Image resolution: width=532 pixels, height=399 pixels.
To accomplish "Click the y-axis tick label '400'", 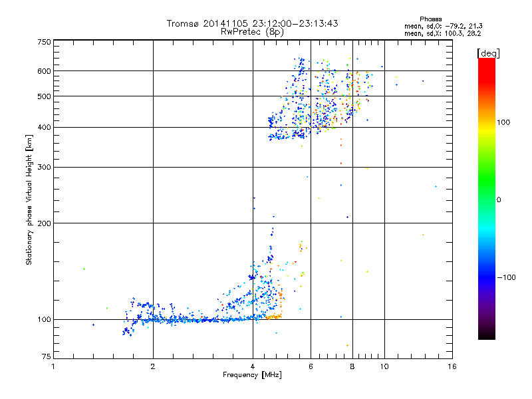I will tap(44, 128).
